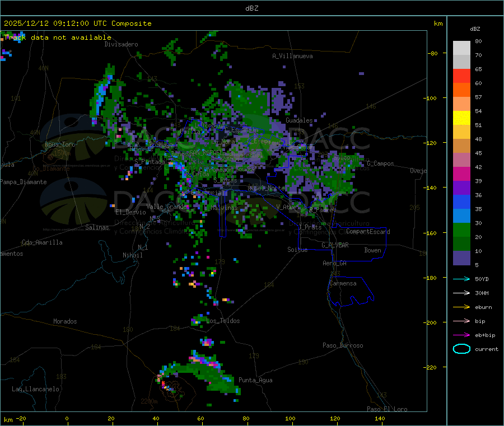Click the 20 dBZ green color swatch
This screenshot has width=504, height=426.
coord(461,230)
